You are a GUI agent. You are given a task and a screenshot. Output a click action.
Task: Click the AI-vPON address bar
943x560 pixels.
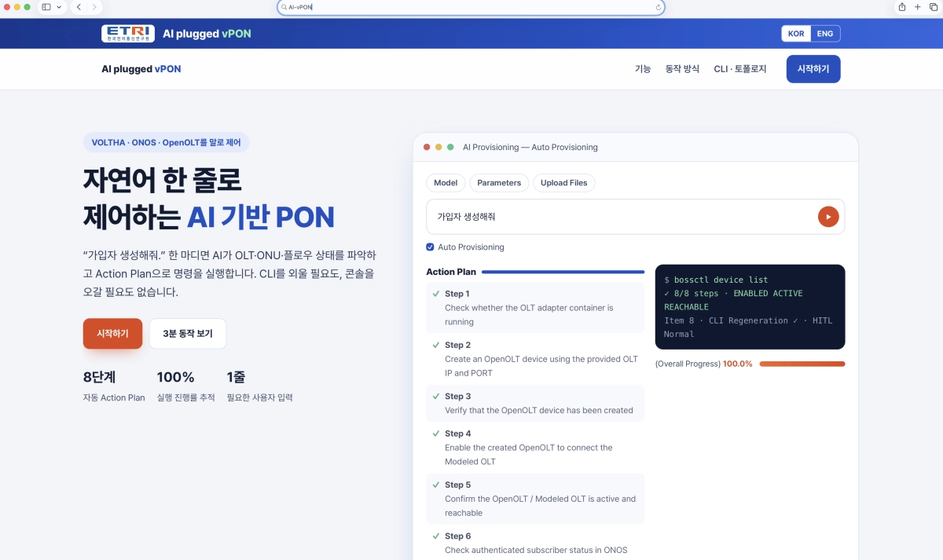[x=471, y=7]
